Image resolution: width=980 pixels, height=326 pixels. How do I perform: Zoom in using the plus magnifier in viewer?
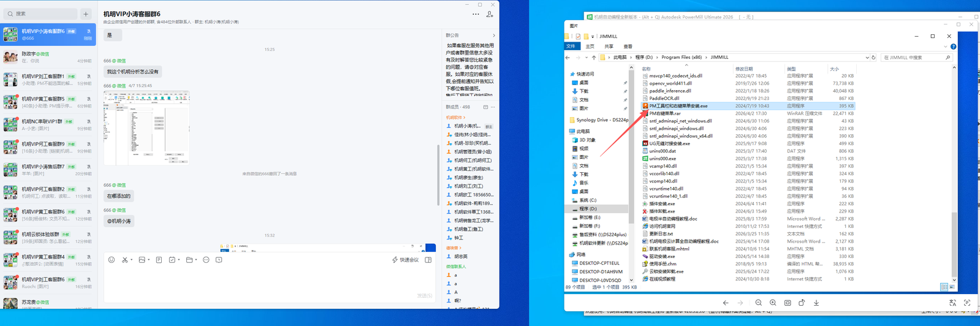coord(773,303)
